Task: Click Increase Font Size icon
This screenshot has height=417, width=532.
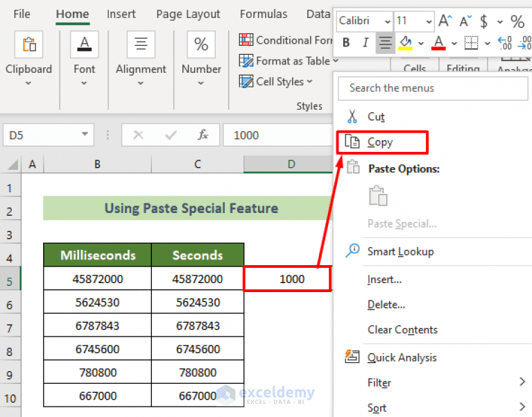Action: pyautogui.click(x=445, y=21)
